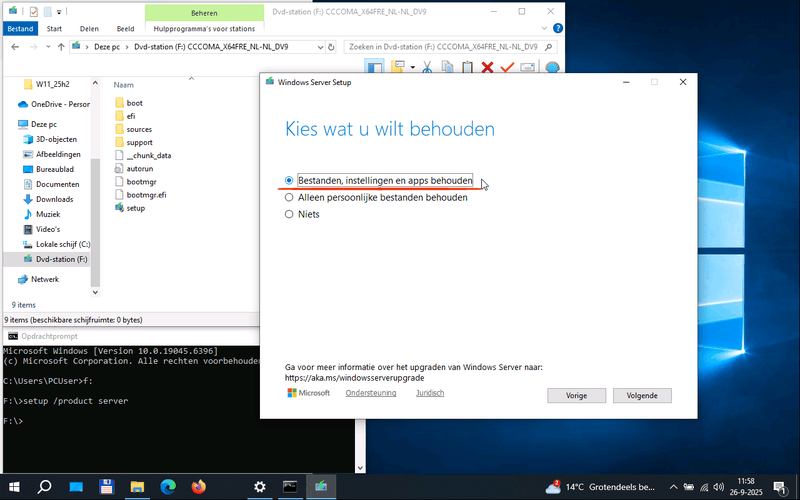Expand the Explorer ribbon chevron
Screen dimensions: 800x500
544,29
